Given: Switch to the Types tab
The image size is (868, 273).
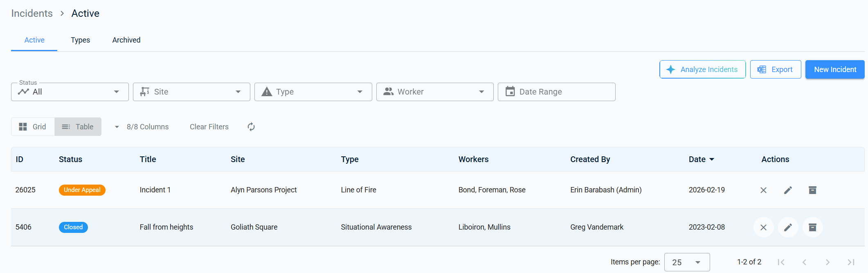Looking at the screenshot, I should click(80, 40).
